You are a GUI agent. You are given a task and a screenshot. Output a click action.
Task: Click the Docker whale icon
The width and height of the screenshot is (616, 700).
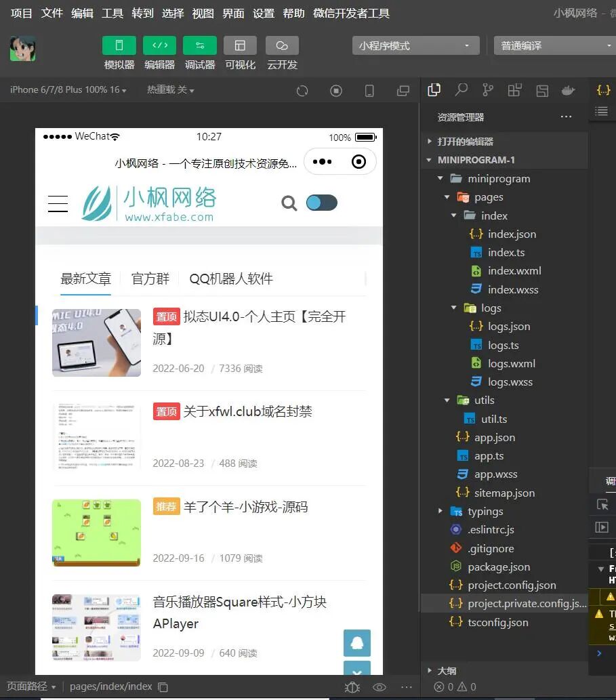tap(569, 90)
